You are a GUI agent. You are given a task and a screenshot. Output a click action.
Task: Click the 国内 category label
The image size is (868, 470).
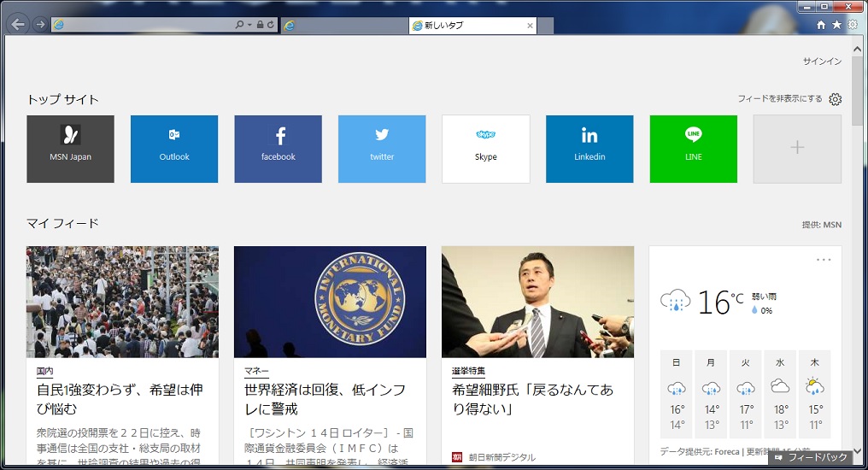(x=44, y=371)
